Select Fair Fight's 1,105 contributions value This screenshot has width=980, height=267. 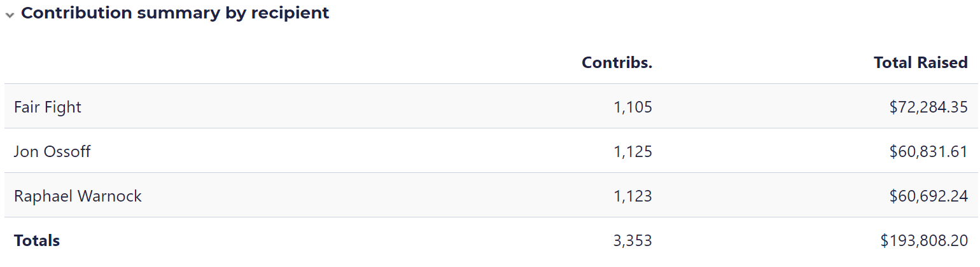tap(633, 107)
